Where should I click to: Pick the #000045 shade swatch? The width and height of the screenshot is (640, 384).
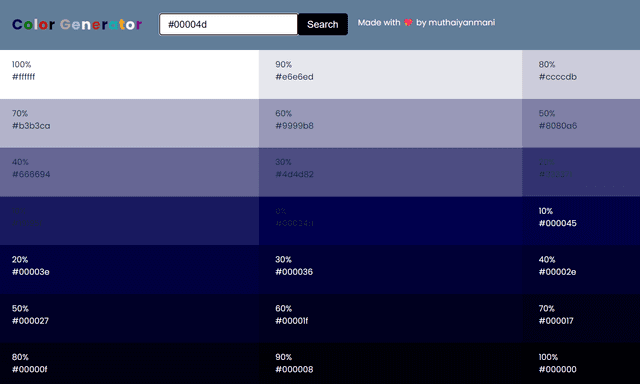[x=581, y=221]
